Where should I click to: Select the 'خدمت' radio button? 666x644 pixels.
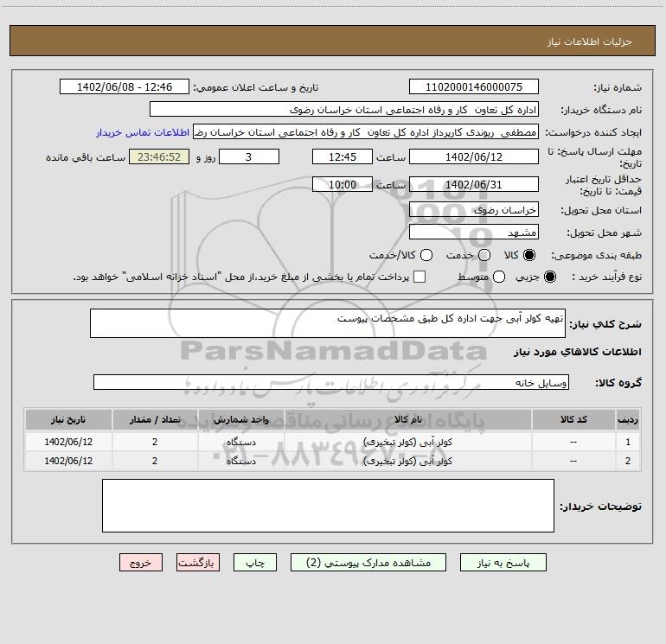point(484,255)
